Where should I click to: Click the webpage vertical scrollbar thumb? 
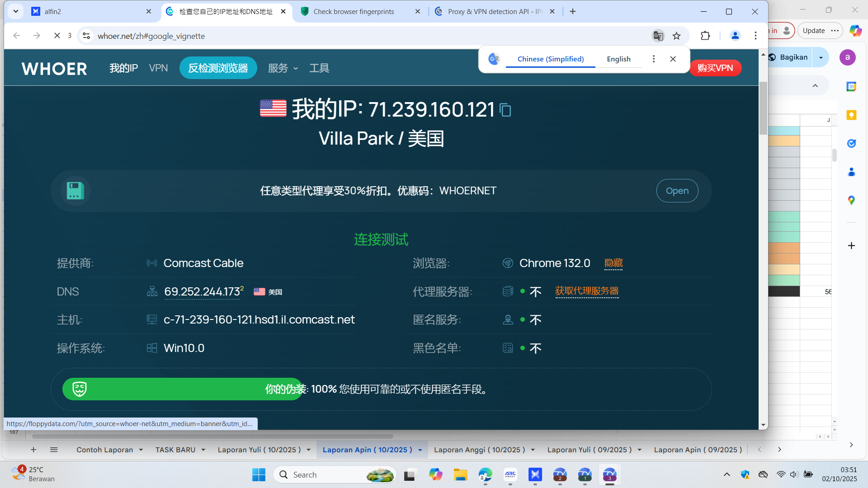pyautogui.click(x=763, y=108)
